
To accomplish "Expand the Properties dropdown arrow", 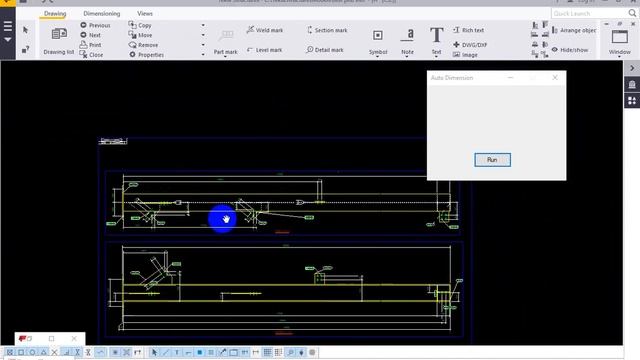I will [x=203, y=55].
